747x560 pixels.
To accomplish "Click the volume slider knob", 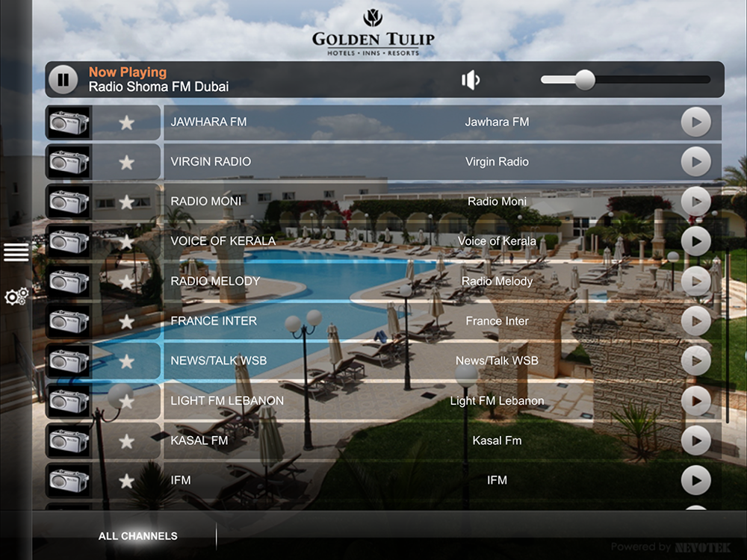I will [x=585, y=80].
